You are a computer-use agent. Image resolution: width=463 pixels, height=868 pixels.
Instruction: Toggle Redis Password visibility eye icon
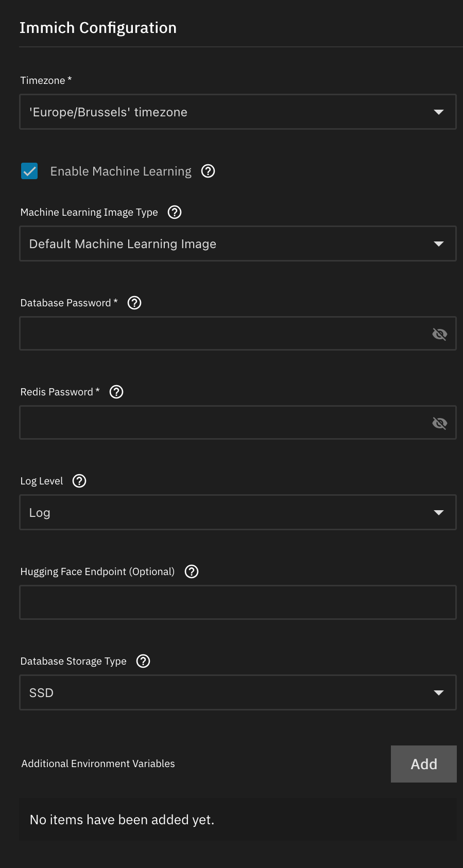(x=439, y=423)
